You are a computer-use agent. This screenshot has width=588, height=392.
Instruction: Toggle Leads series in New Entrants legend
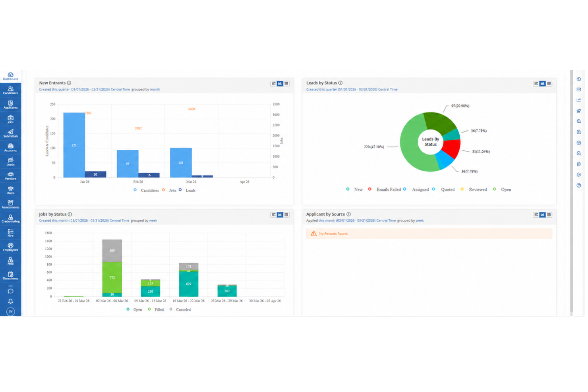187,190
